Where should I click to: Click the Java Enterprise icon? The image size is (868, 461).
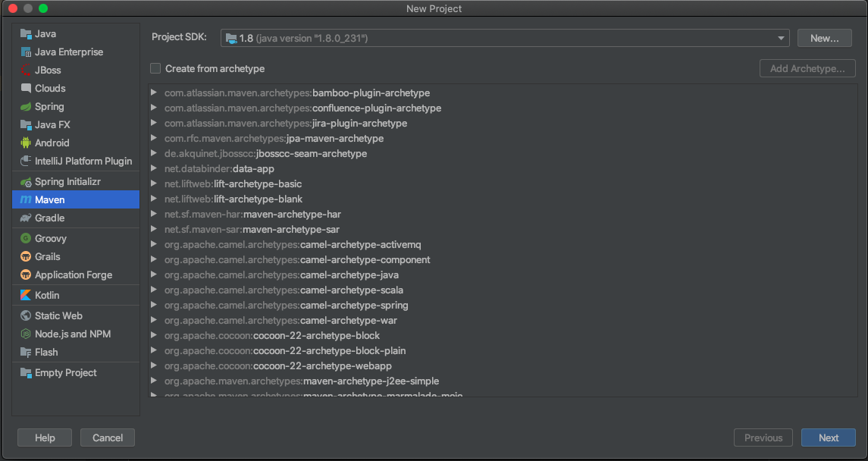[26, 52]
